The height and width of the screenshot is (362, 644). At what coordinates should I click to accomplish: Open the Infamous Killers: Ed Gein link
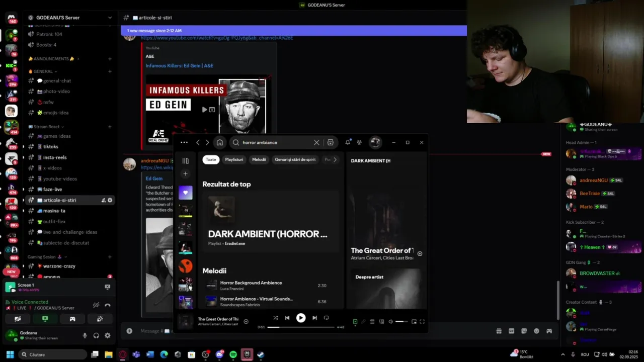pyautogui.click(x=179, y=65)
